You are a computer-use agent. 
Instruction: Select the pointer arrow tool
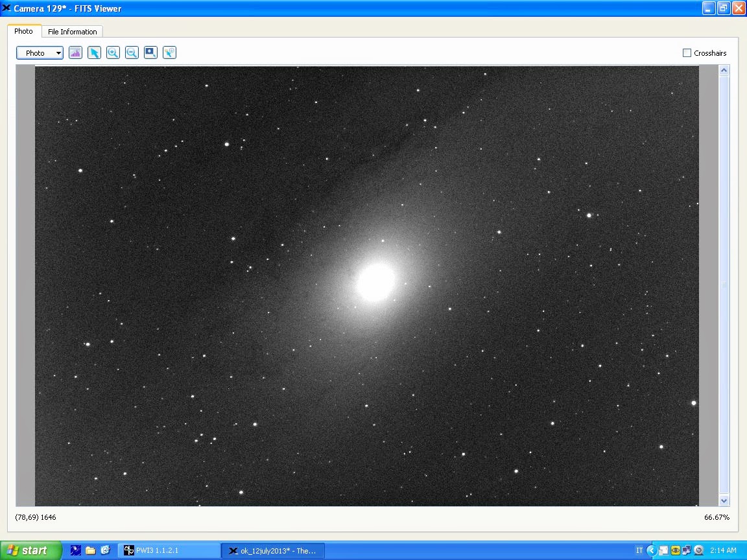pyautogui.click(x=94, y=53)
